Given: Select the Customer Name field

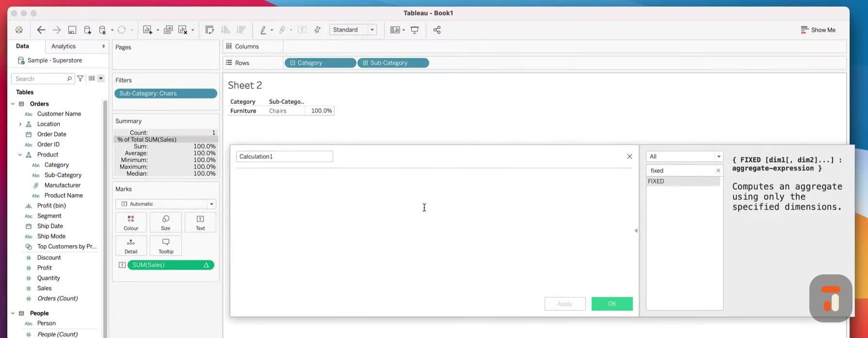Looking at the screenshot, I should click(x=59, y=114).
